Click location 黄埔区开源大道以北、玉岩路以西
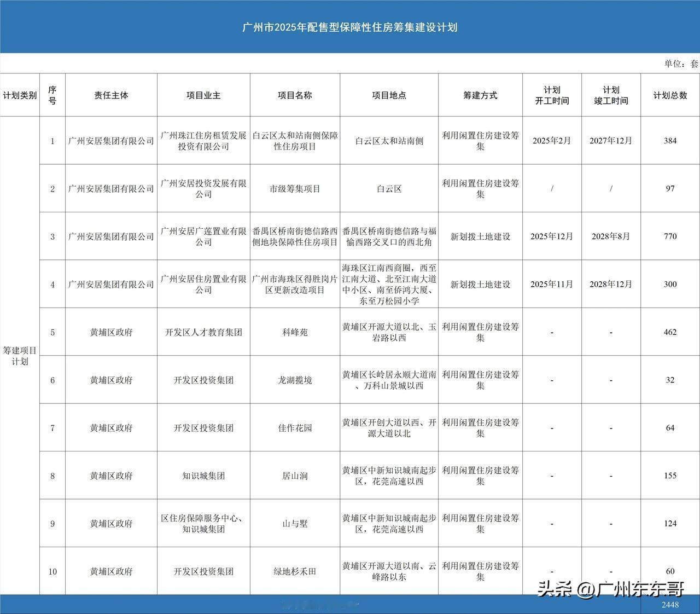The height and width of the screenshot is (614, 700). coord(389,332)
